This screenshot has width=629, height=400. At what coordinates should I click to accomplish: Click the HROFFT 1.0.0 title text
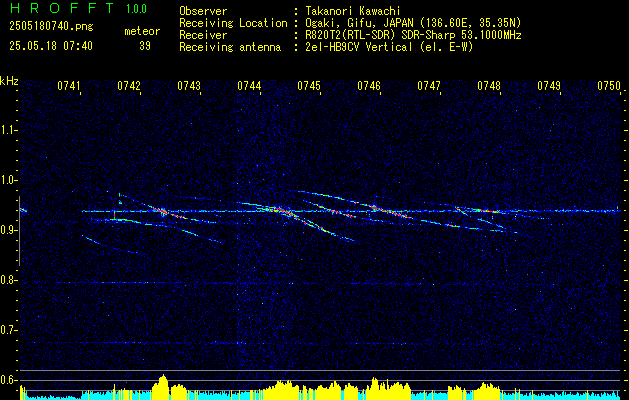79,8
